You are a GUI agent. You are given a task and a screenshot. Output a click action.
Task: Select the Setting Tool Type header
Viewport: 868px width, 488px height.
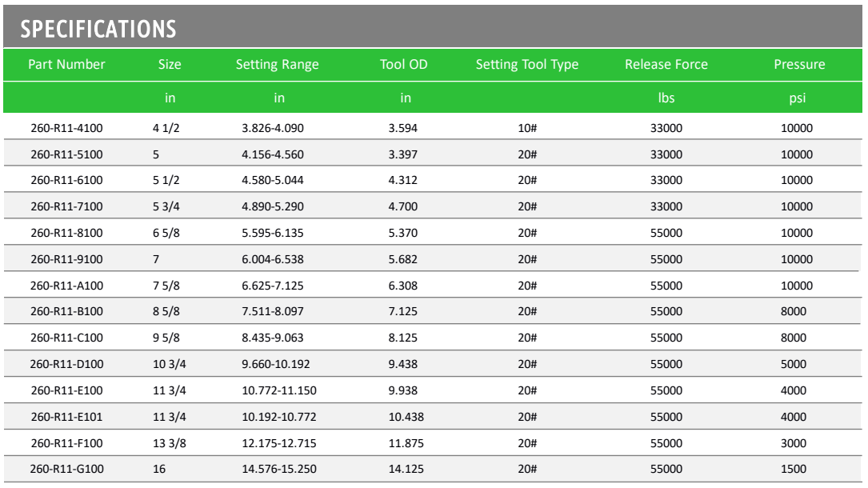click(527, 65)
